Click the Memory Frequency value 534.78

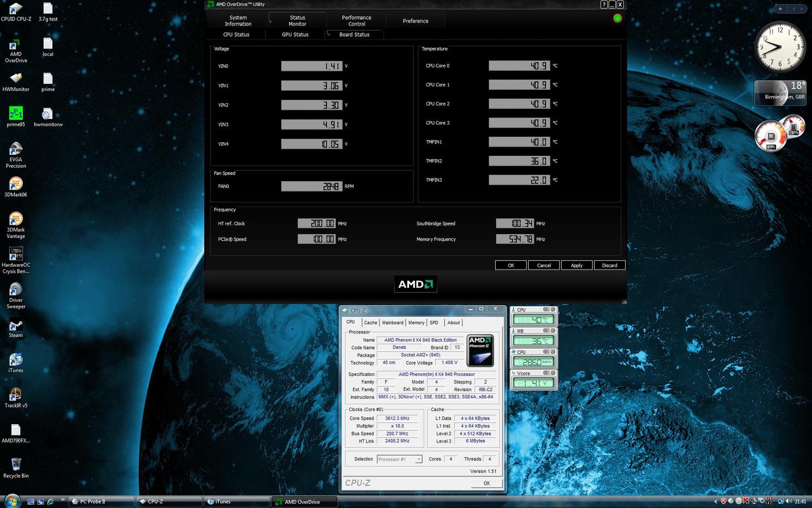[x=515, y=239]
